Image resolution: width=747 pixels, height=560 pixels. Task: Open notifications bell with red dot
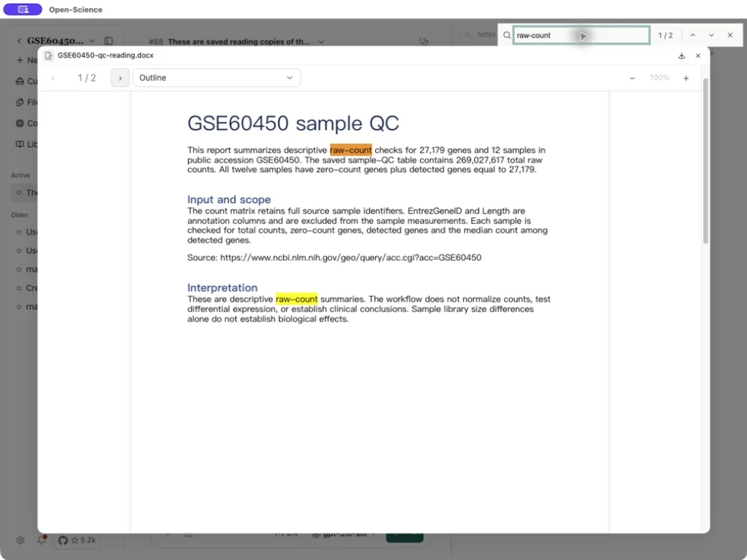point(42,540)
